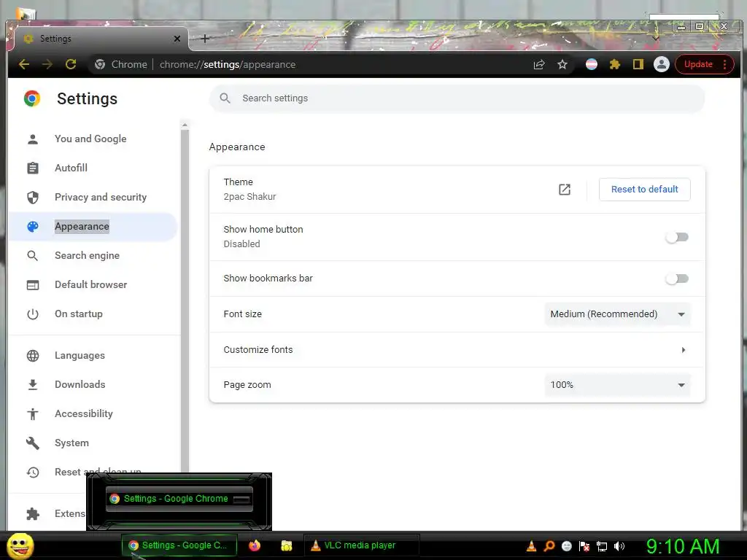Click the Settings - Google Chrome taskbar button
Screen dimensions: 747x560
[179, 545]
